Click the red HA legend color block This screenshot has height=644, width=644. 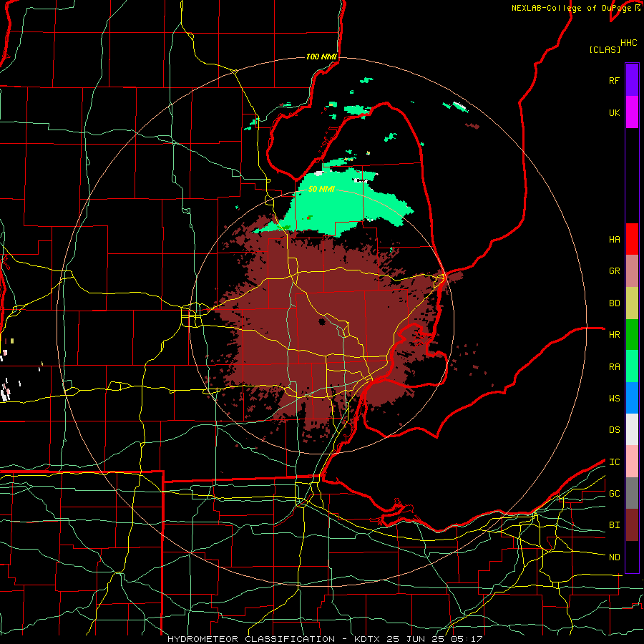(632, 239)
